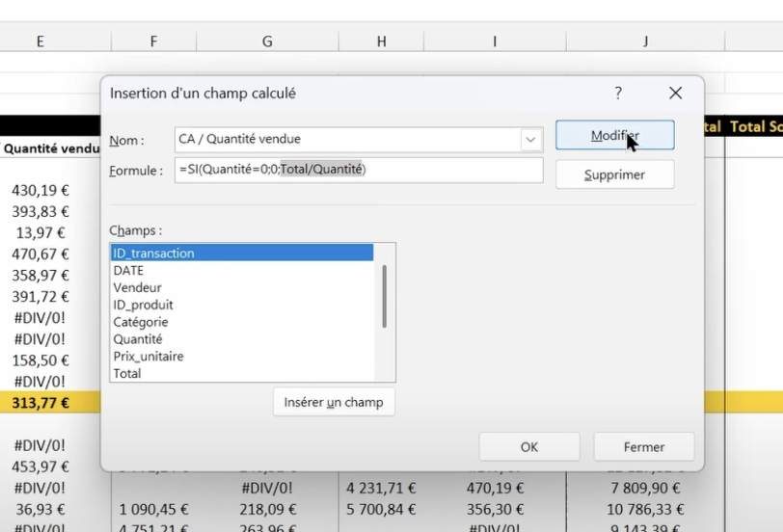
Task: Select column J header
Action: pyautogui.click(x=645, y=40)
